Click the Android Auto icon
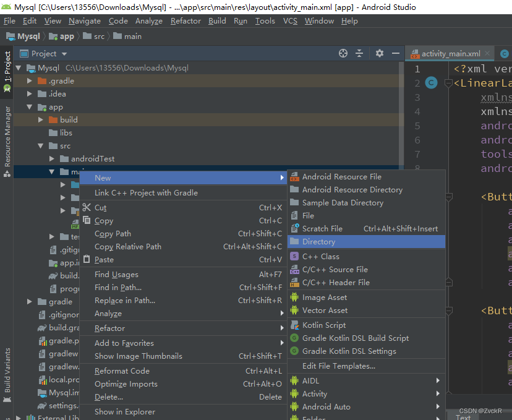This screenshot has width=512, height=420. click(294, 406)
